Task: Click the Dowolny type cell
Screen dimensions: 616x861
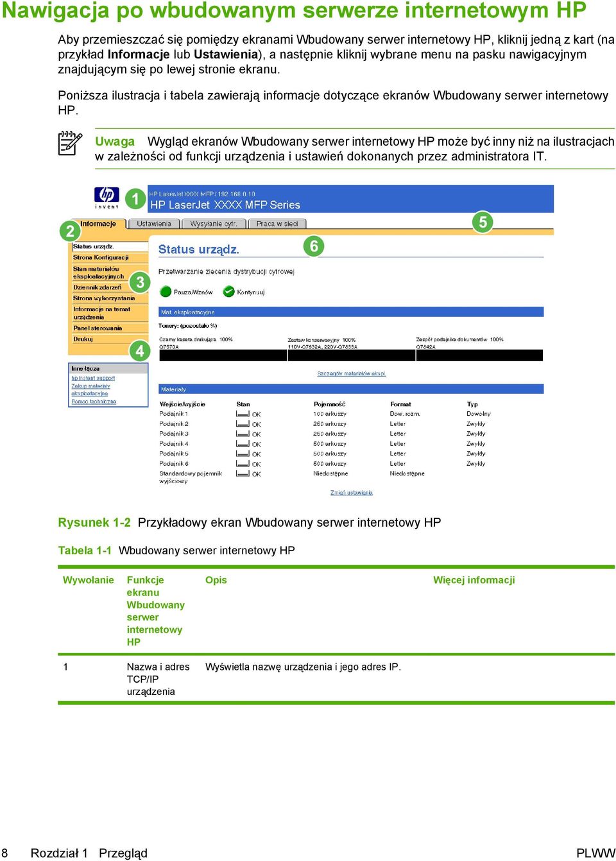Action: pyautogui.click(x=478, y=414)
